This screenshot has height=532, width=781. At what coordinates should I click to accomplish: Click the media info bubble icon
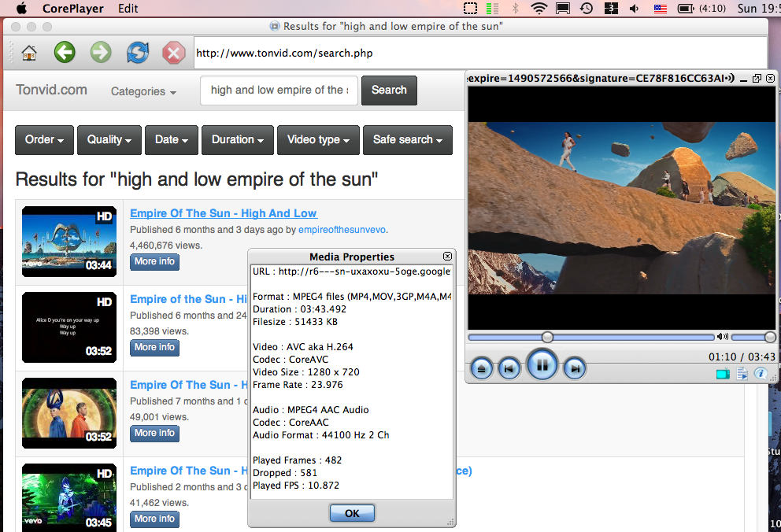(x=761, y=373)
